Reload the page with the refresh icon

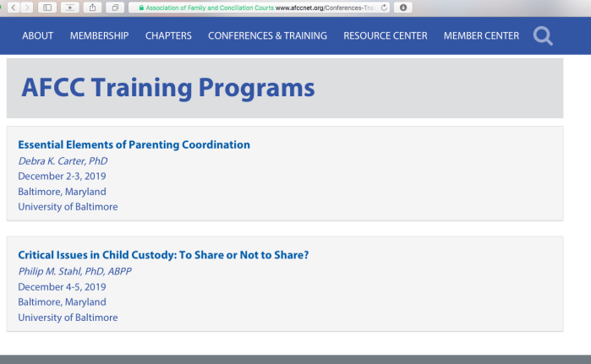pos(385,7)
